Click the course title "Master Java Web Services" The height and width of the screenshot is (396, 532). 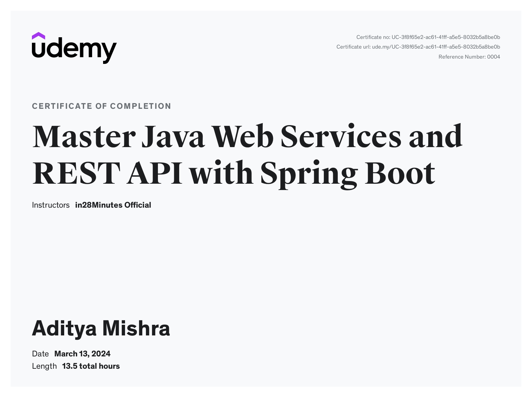click(x=217, y=136)
